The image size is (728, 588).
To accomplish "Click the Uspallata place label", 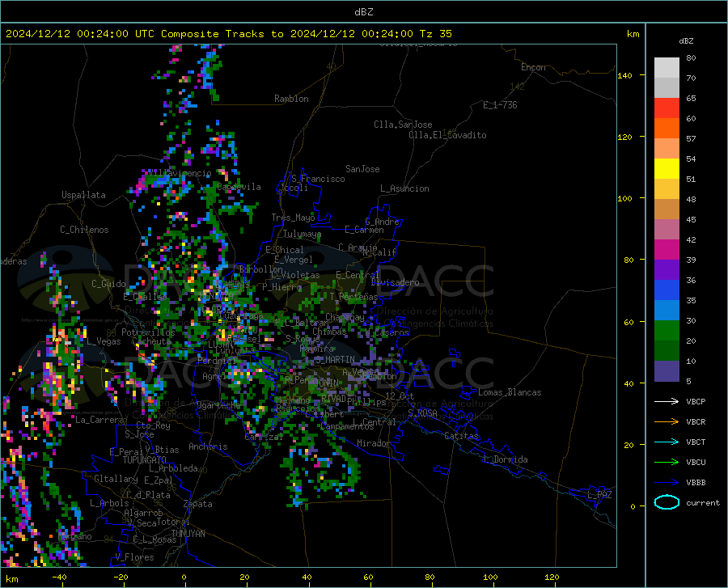I will (83, 195).
